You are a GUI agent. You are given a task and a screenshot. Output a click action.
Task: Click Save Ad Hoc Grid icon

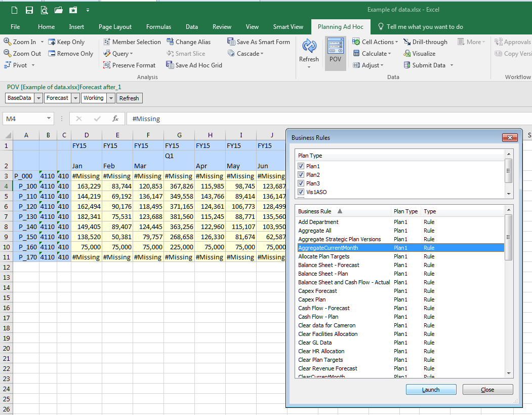click(170, 65)
